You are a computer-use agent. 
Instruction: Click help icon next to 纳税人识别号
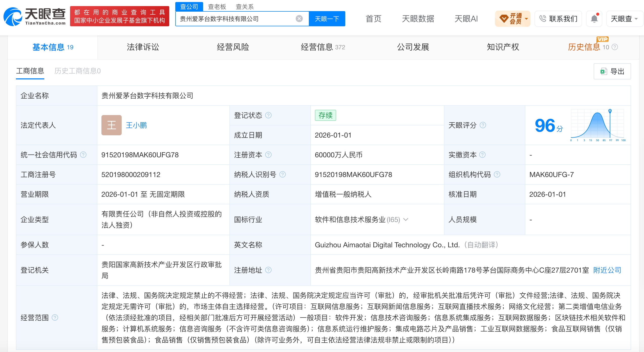(x=283, y=174)
